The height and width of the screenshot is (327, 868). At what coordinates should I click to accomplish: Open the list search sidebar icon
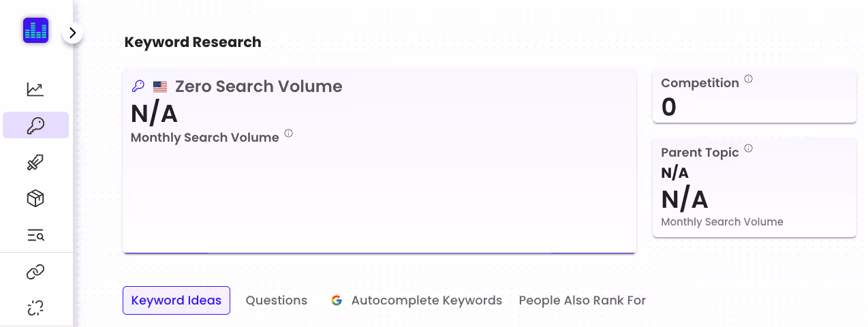click(x=35, y=236)
